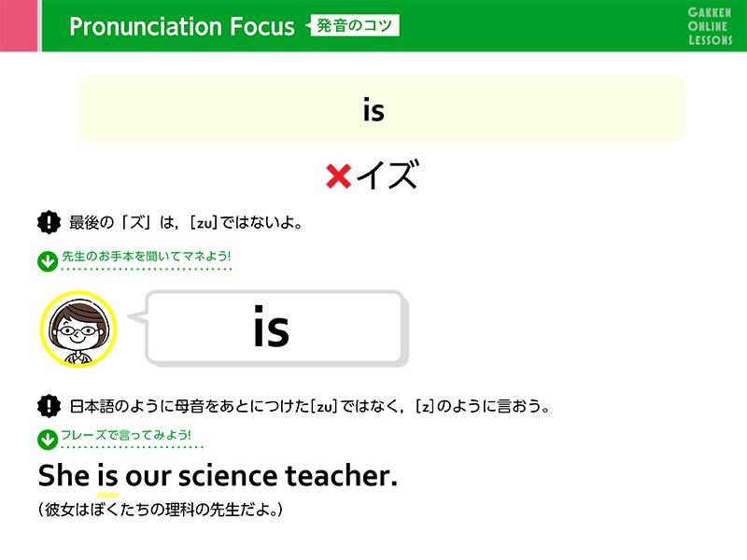Click the green text フレーズで言ってみよう!
The height and width of the screenshot is (560, 747).
[126, 435]
